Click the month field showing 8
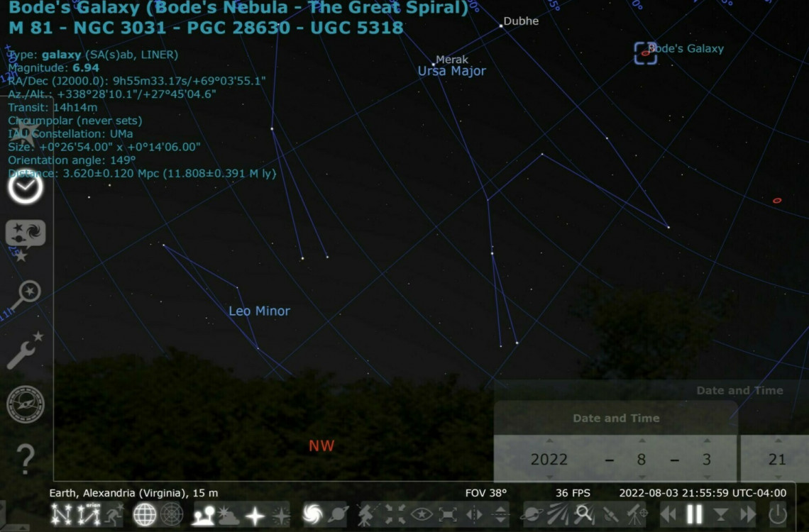Screen dimensions: 809x532 [642, 460]
